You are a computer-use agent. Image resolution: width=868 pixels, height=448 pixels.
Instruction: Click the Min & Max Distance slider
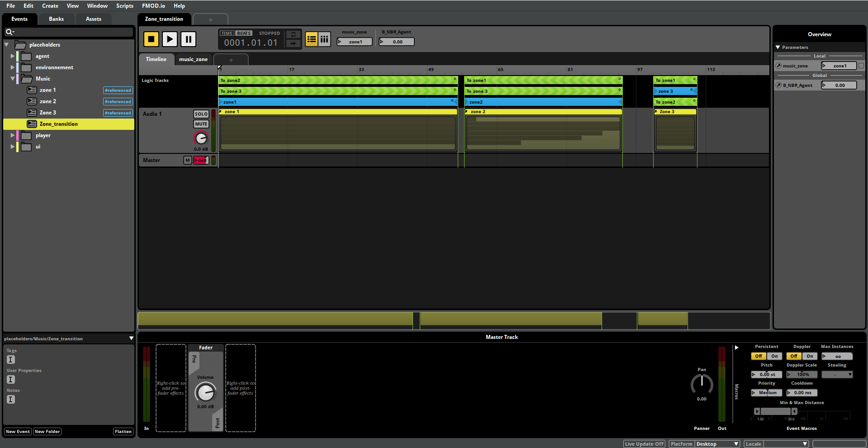click(x=775, y=411)
